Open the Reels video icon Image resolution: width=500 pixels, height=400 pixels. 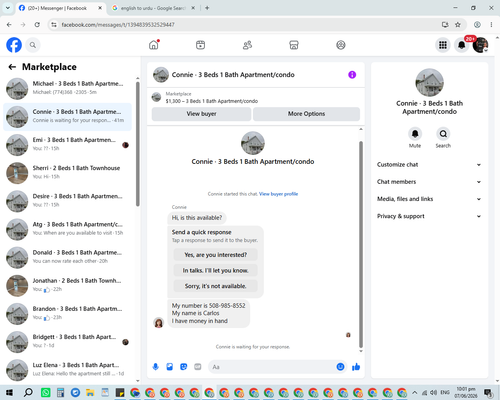pos(200,45)
